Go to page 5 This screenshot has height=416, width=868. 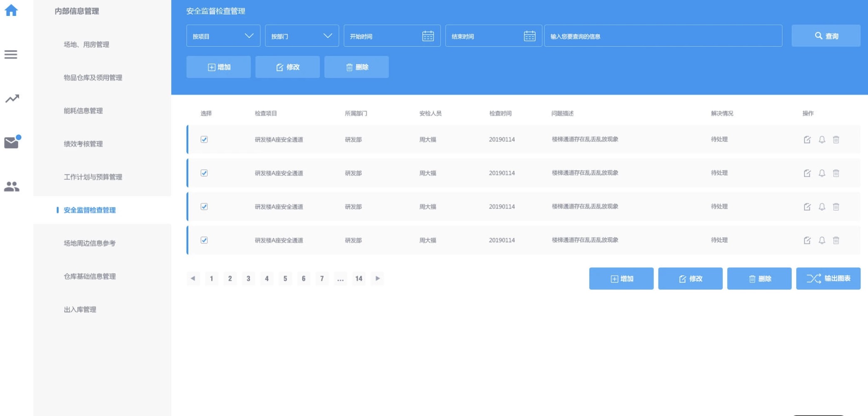(x=285, y=278)
